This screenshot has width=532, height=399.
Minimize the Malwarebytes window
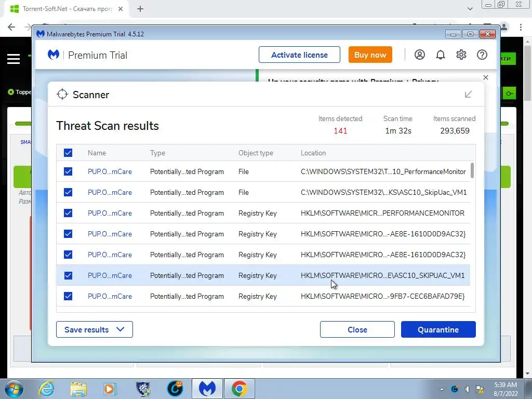pos(453,34)
